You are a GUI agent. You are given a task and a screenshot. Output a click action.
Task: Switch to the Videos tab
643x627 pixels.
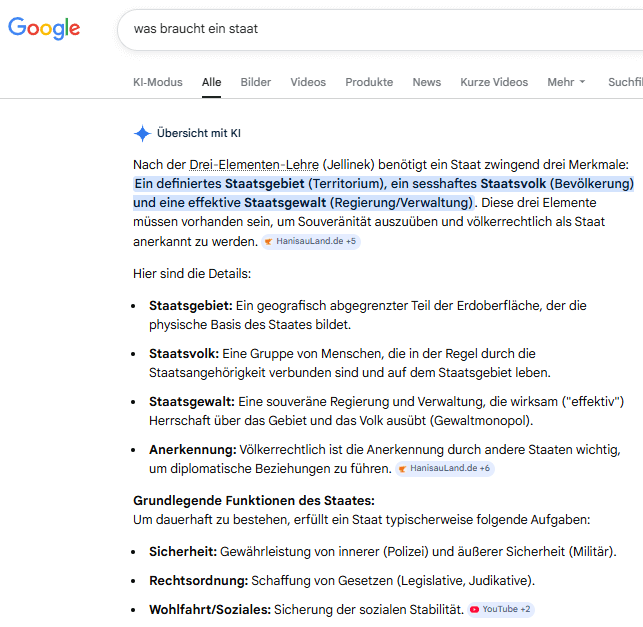pyautogui.click(x=308, y=82)
